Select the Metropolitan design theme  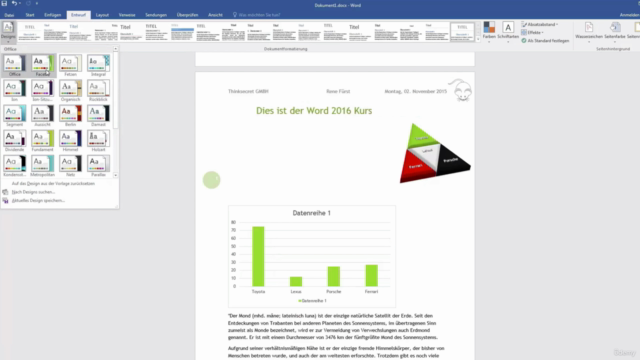point(42,166)
